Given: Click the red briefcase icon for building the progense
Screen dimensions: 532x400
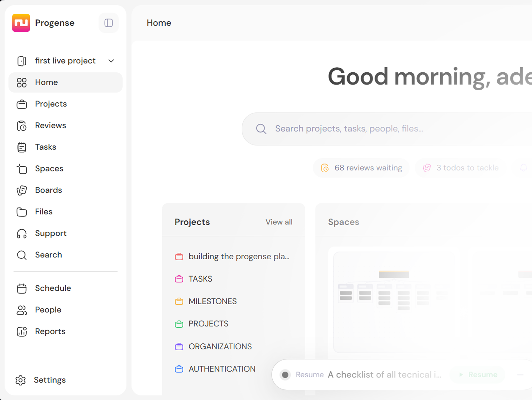Looking at the screenshot, I should (179, 257).
